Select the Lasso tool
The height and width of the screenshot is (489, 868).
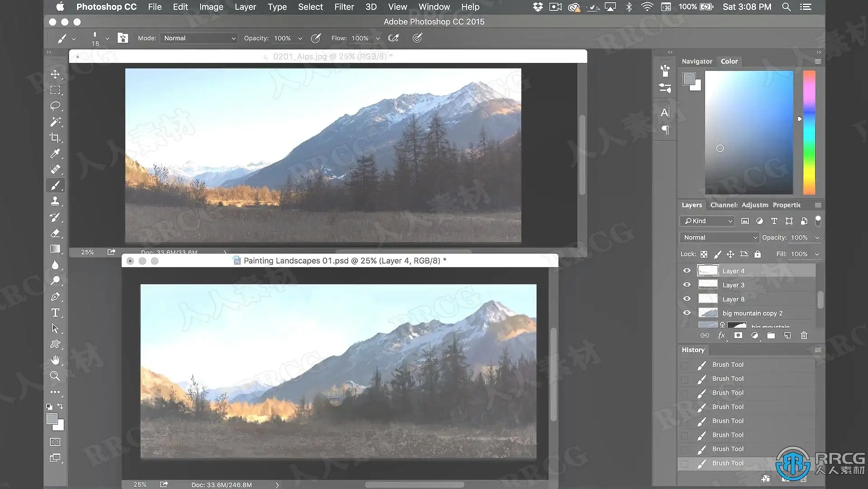tap(55, 106)
